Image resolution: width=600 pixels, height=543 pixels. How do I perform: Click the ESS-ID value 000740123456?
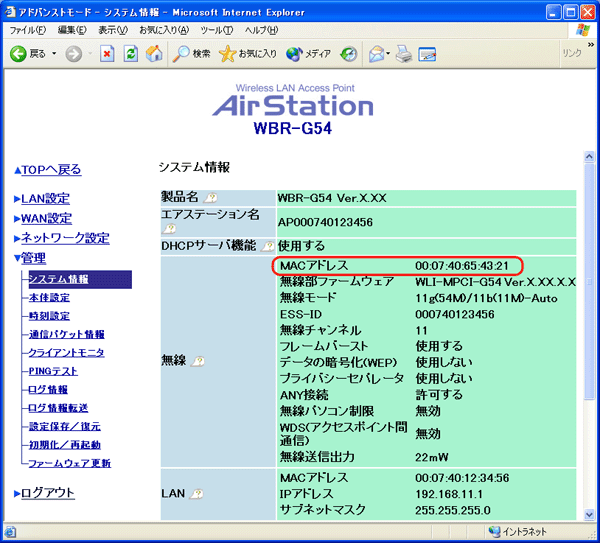point(455,315)
